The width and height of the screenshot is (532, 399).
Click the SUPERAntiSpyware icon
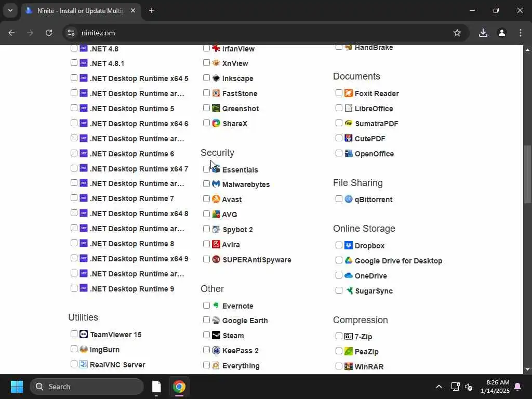216,259
